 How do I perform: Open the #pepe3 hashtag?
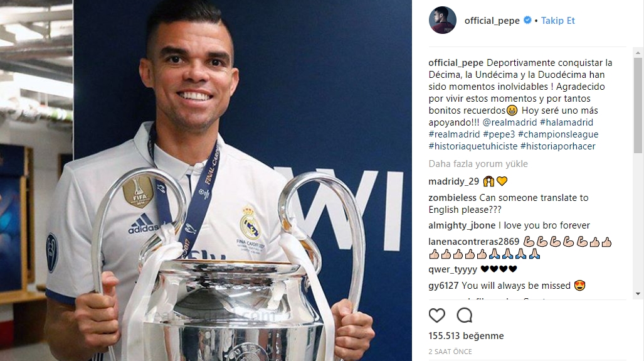point(499,134)
